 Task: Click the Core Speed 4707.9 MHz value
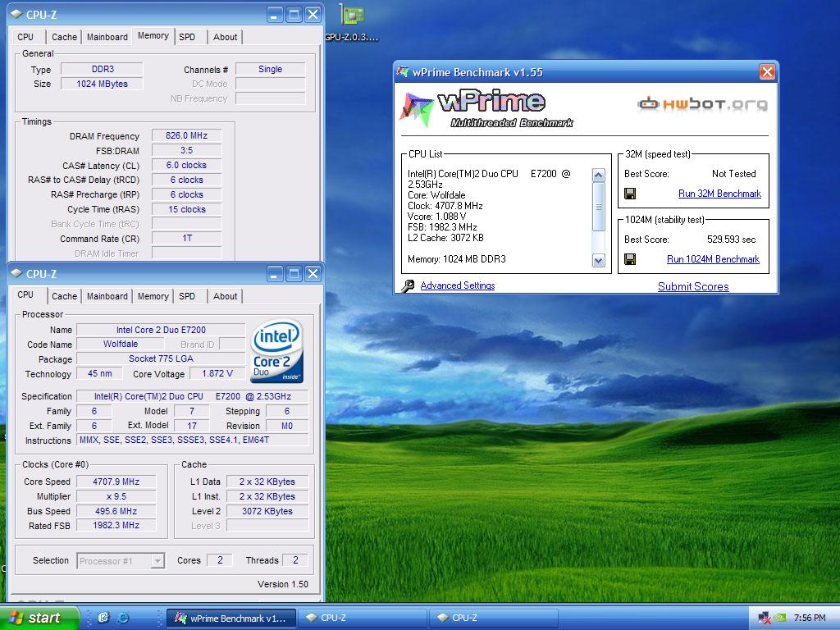click(x=116, y=482)
